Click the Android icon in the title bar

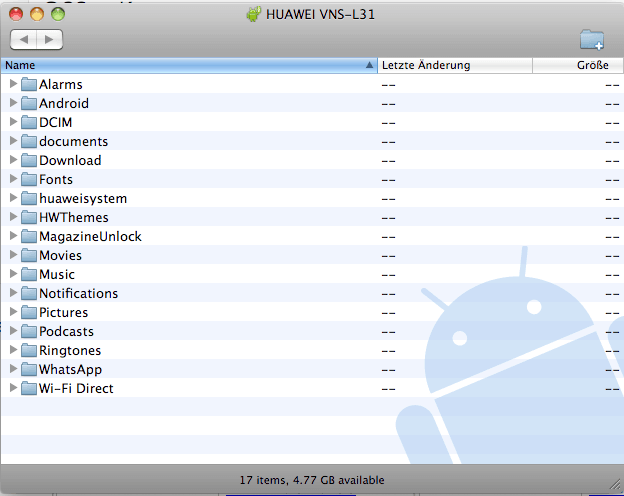coord(254,14)
